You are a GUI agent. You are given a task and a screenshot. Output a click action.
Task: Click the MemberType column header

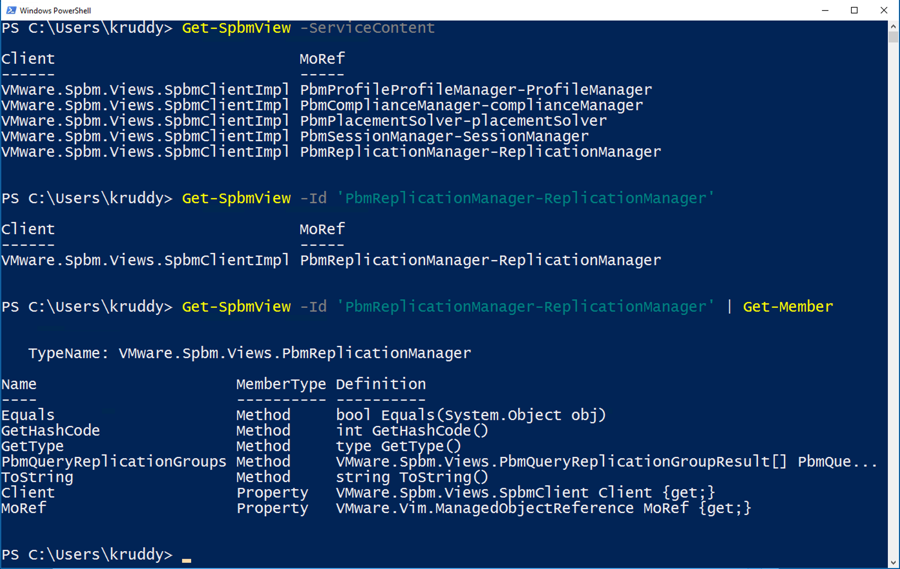pos(281,384)
